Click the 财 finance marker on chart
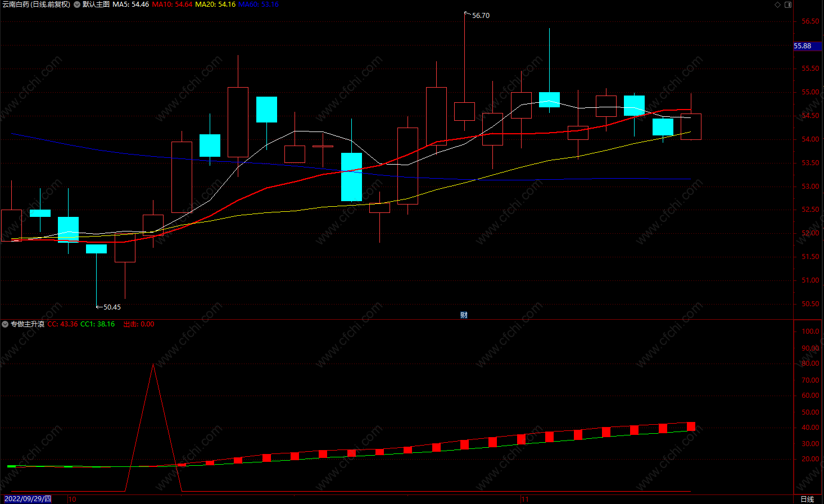Viewport: 824px width, 504px height. point(464,315)
